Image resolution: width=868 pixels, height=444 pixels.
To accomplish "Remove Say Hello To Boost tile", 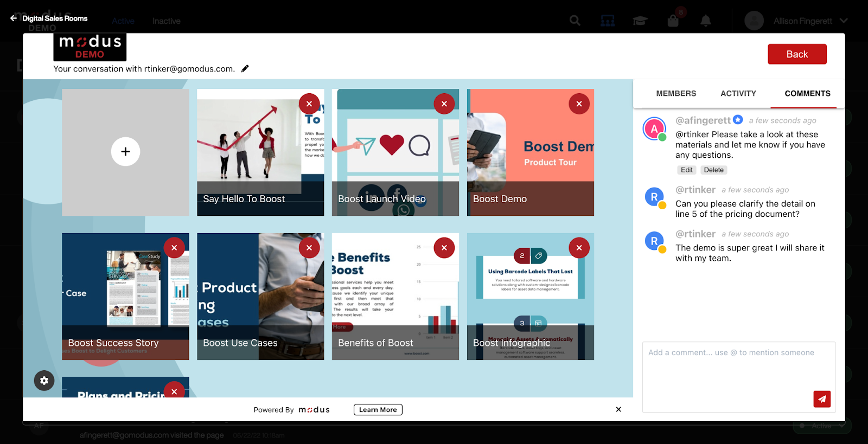I will [309, 104].
